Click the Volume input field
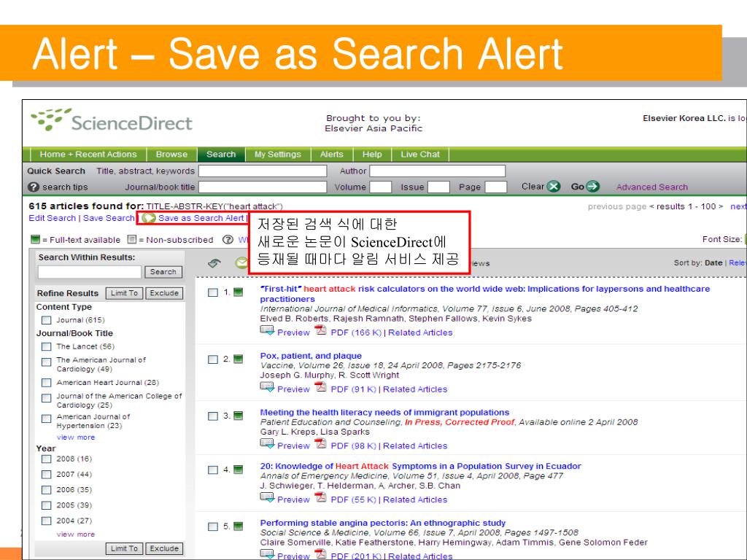 pos(381,187)
